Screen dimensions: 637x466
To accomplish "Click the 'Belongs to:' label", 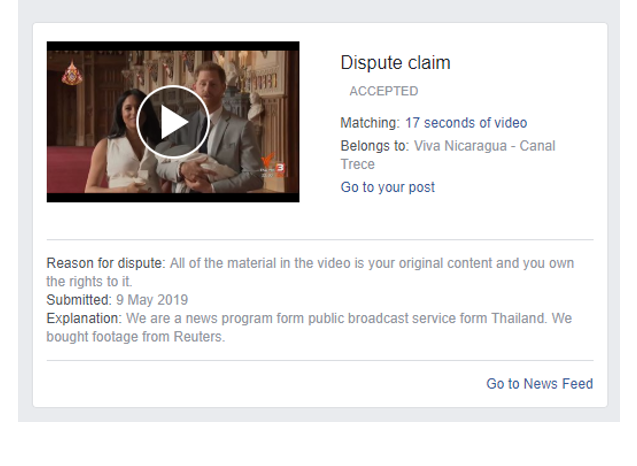I will [x=375, y=146].
